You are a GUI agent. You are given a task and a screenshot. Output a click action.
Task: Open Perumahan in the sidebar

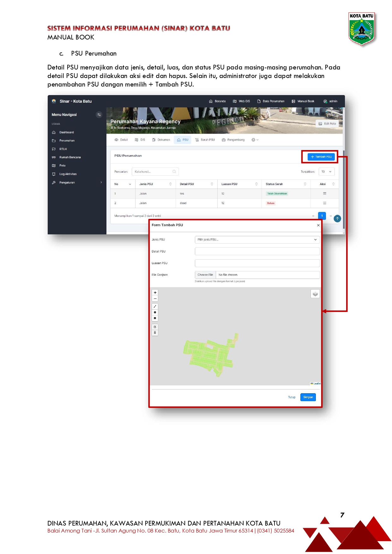click(67, 141)
